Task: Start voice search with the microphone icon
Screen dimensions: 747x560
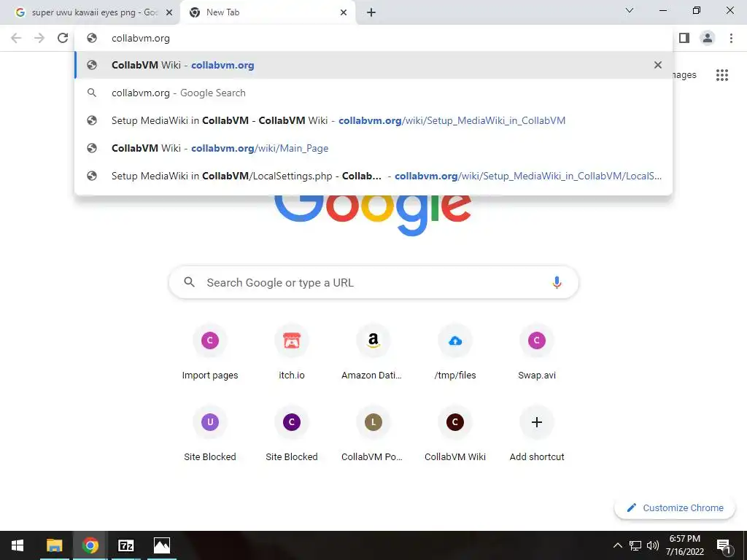Action: pyautogui.click(x=556, y=282)
